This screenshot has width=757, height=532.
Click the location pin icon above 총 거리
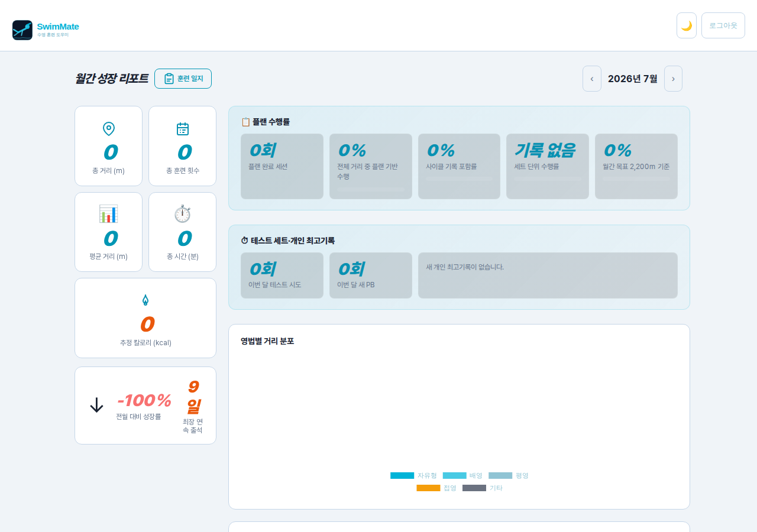(109, 129)
